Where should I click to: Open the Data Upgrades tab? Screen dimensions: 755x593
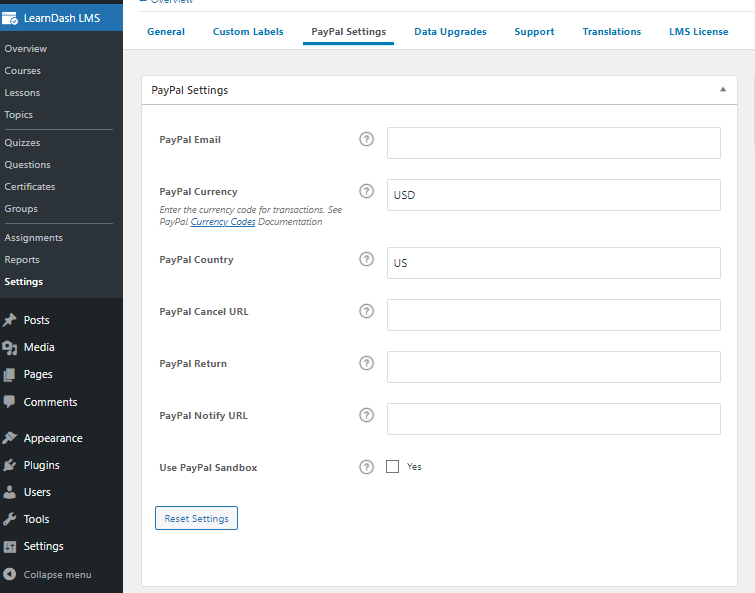450,32
